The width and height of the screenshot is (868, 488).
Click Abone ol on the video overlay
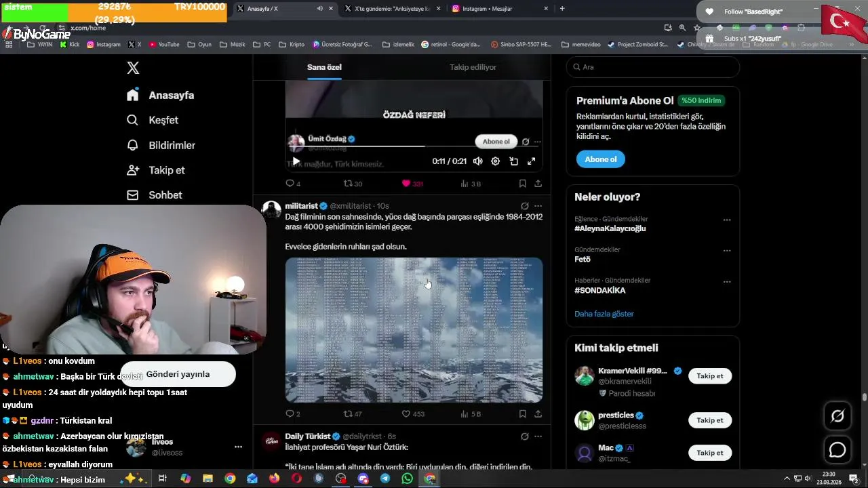[496, 142]
